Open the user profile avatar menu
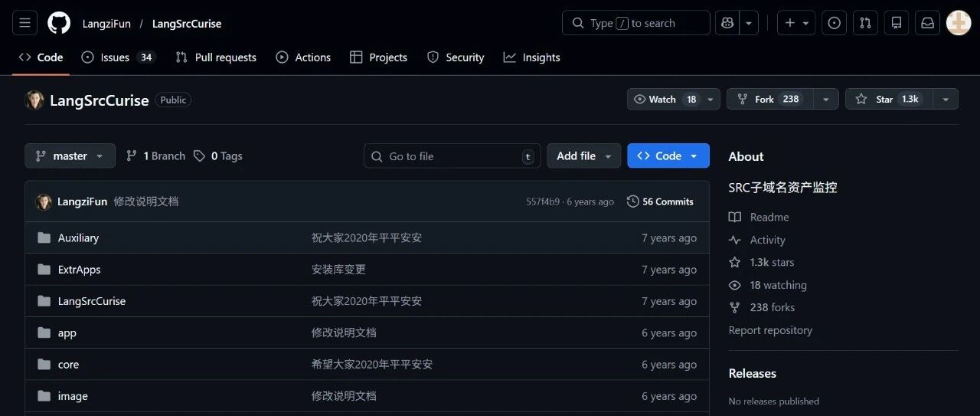 coord(959,23)
